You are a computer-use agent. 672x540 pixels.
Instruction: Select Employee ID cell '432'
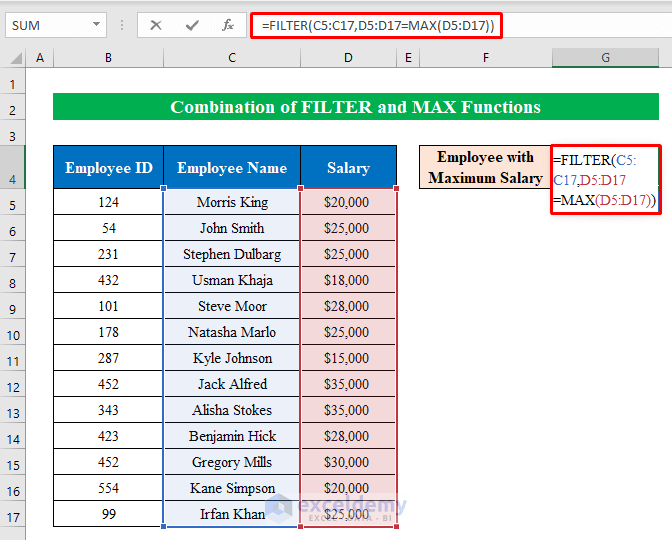tap(108, 280)
